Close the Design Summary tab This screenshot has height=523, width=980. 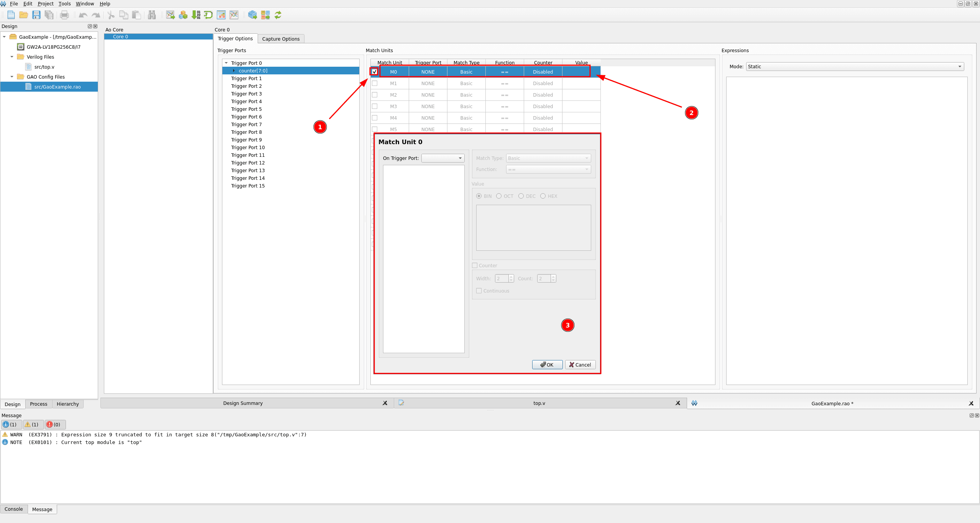(x=385, y=403)
